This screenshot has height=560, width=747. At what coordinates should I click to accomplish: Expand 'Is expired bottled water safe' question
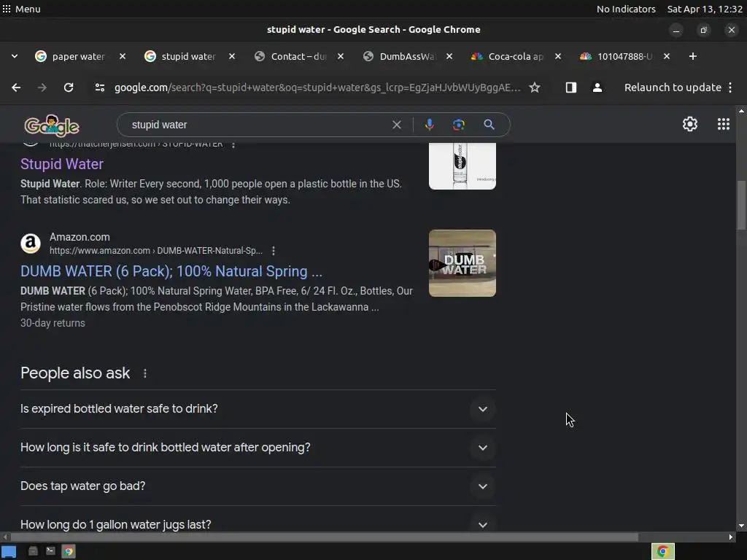coord(258,409)
